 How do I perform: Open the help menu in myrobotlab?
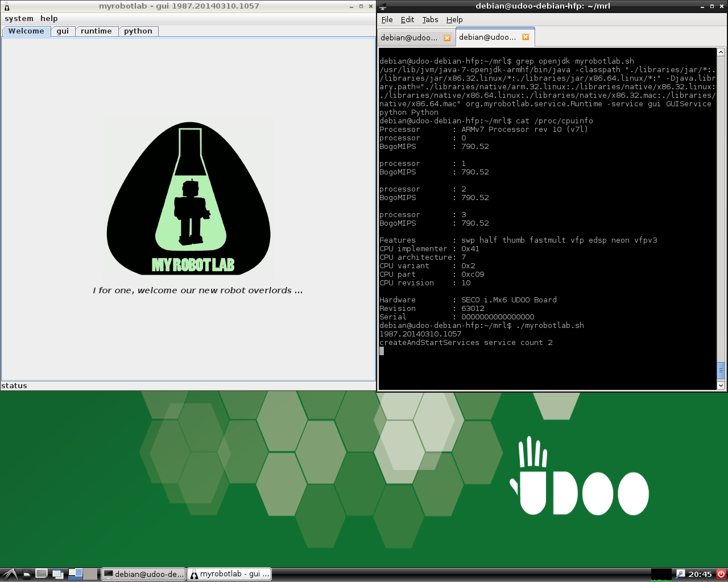[x=49, y=19]
